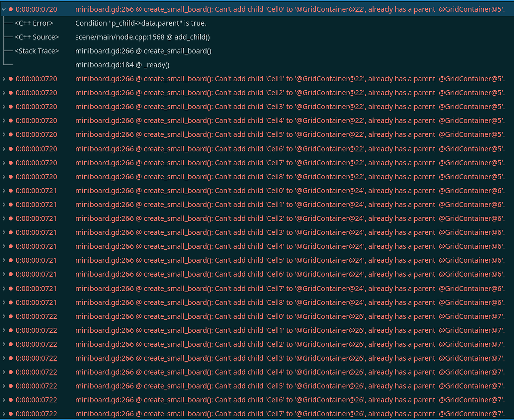Expand the first Cell0 GridContainer@24 error

[5, 191]
